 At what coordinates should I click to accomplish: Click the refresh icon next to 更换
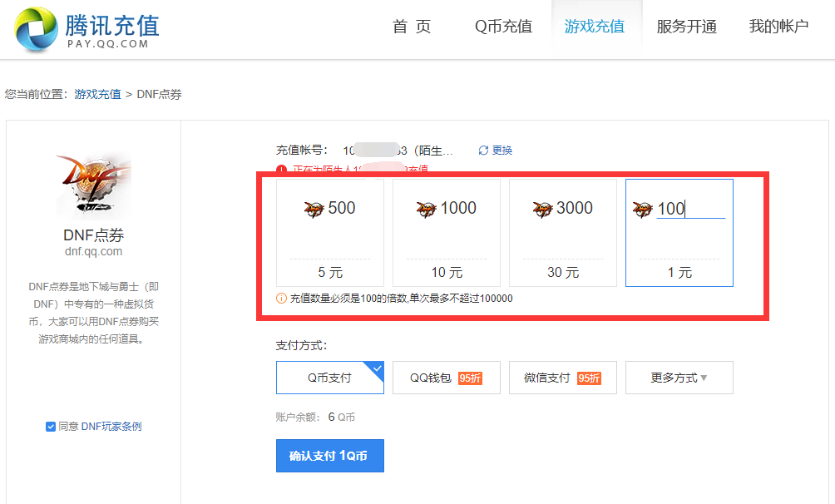pyautogui.click(x=482, y=150)
